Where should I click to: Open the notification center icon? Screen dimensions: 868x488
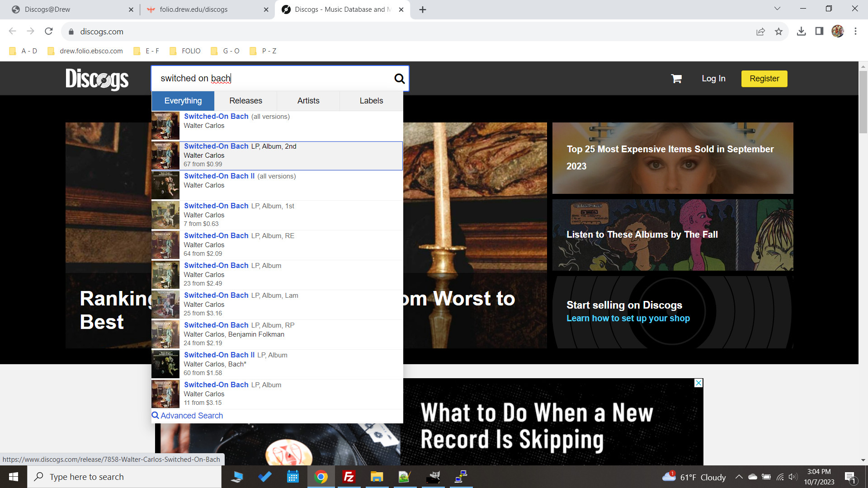pyautogui.click(x=850, y=477)
